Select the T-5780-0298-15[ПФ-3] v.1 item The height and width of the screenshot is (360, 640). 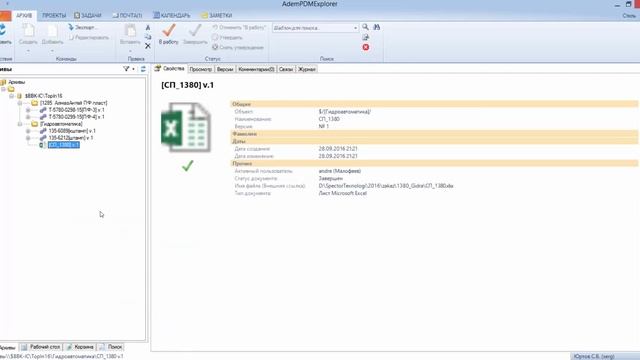pyautogui.click(x=76, y=110)
